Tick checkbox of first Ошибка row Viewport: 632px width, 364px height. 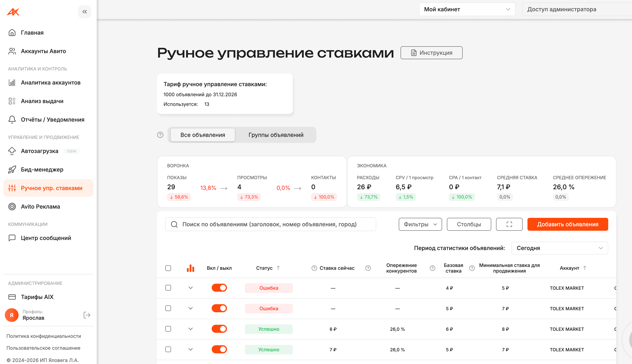point(168,288)
